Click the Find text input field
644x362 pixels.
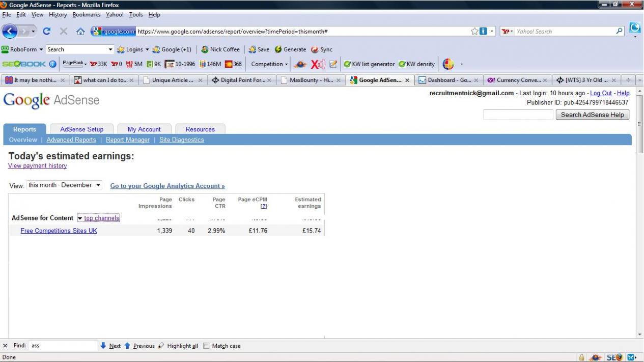(62, 346)
